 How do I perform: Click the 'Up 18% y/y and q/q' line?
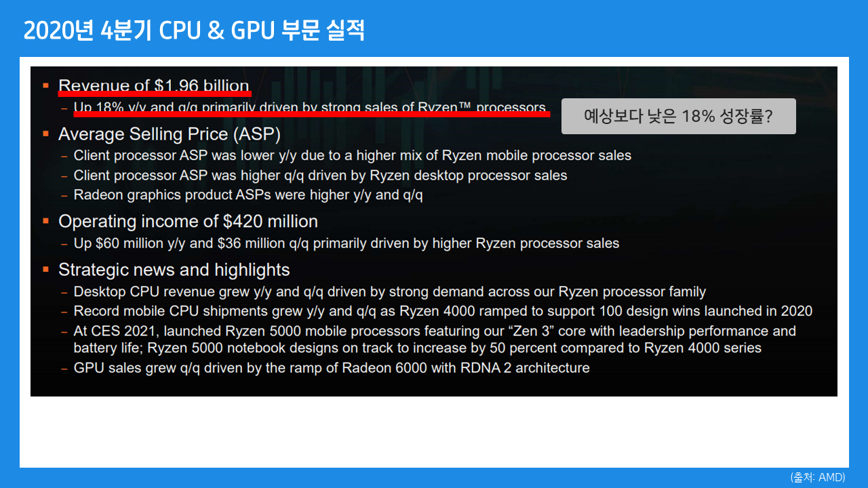(309, 108)
